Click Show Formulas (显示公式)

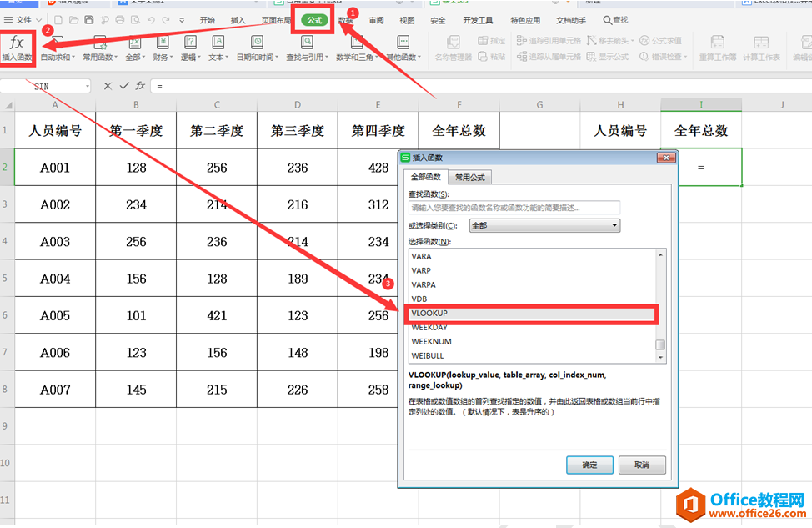(x=608, y=57)
